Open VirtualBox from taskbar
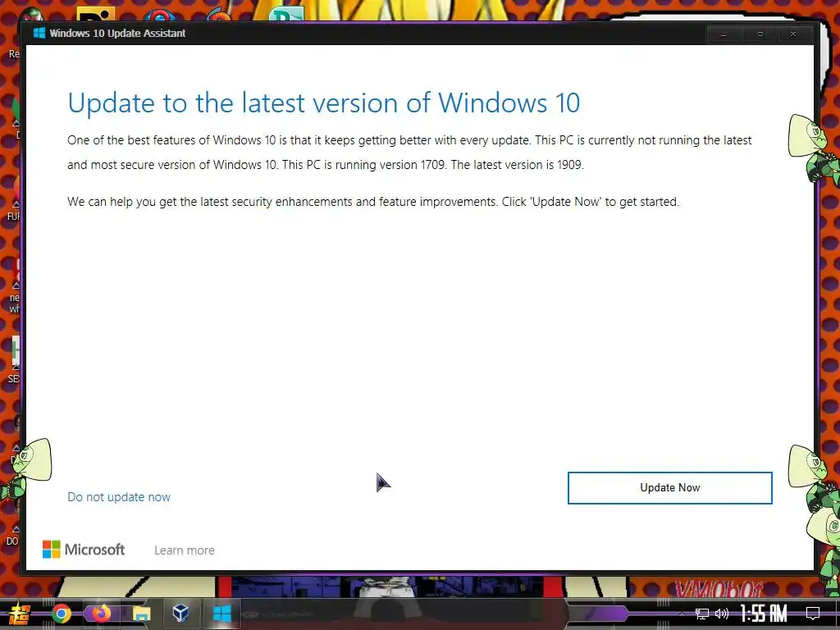 point(180,614)
